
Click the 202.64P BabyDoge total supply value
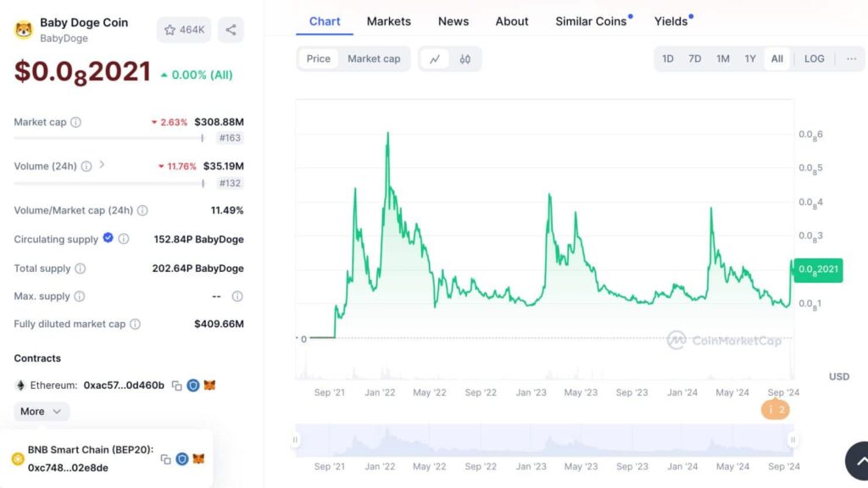198,269
